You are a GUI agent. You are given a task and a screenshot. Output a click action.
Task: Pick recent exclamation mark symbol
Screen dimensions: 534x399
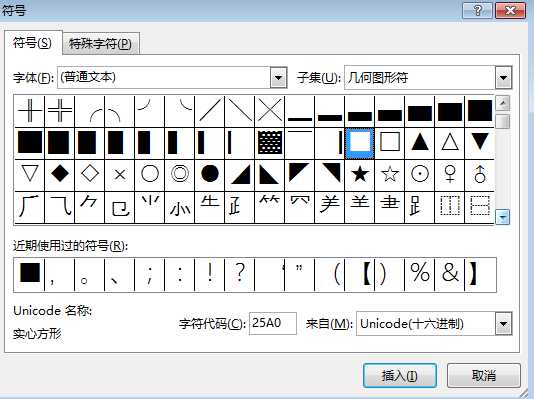click(210, 274)
